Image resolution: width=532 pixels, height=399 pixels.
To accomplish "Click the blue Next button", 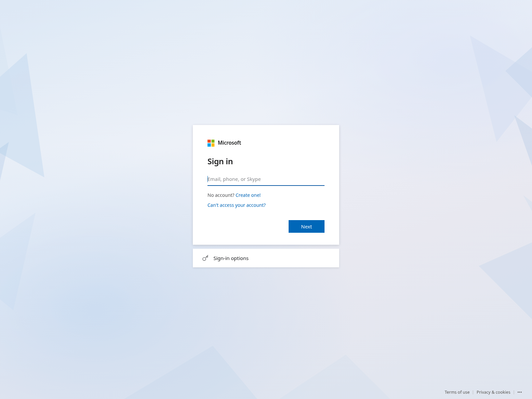I will tap(307, 226).
